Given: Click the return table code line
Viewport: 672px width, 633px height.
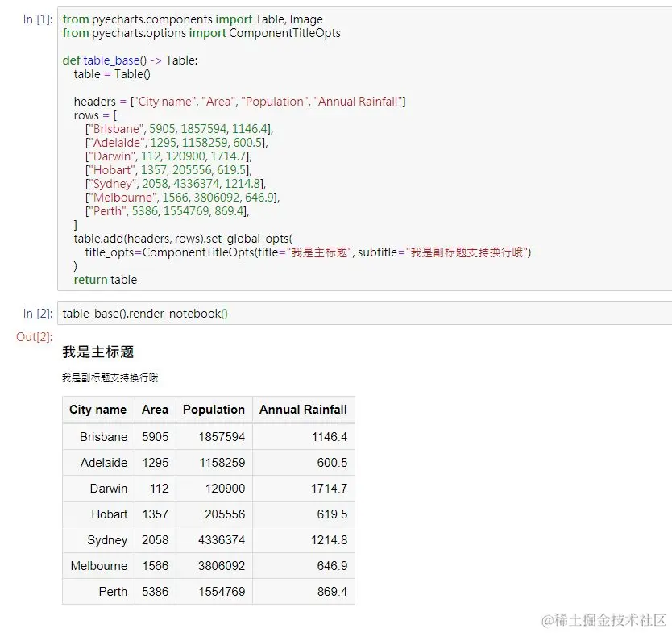Looking at the screenshot, I should click(106, 280).
